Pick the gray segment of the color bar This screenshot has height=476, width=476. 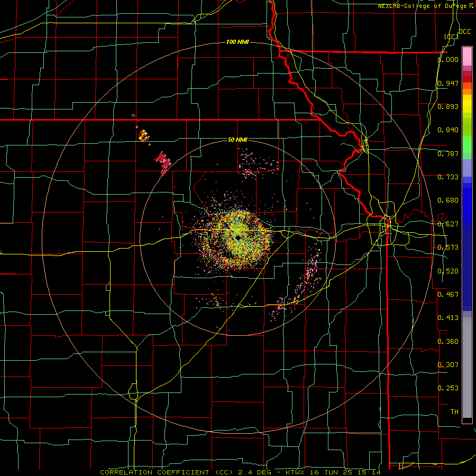pos(467,368)
